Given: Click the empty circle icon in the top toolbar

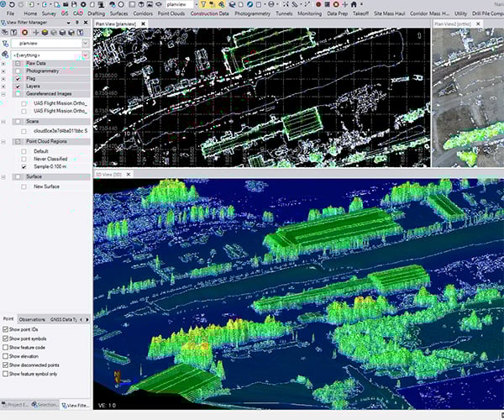Looking at the screenshot, I should (x=121, y=4).
